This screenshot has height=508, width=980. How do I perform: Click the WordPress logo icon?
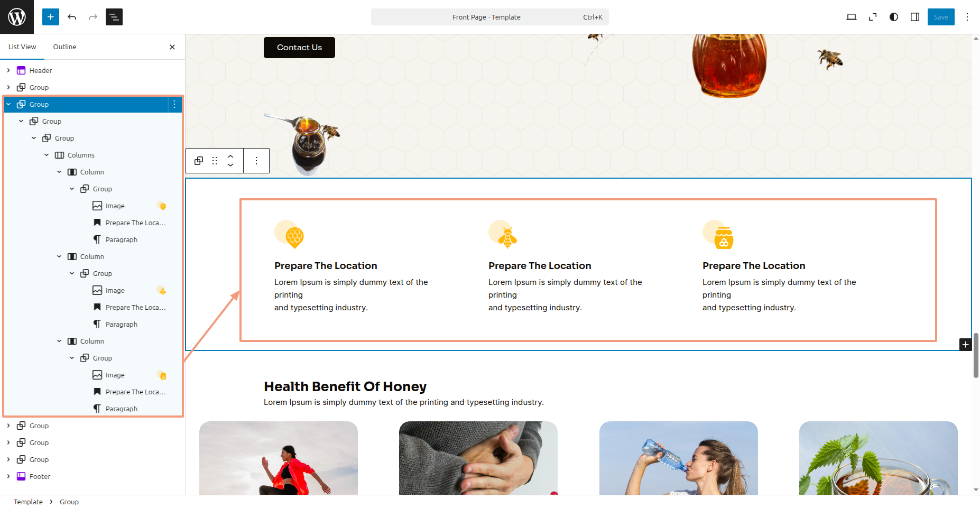tap(17, 17)
